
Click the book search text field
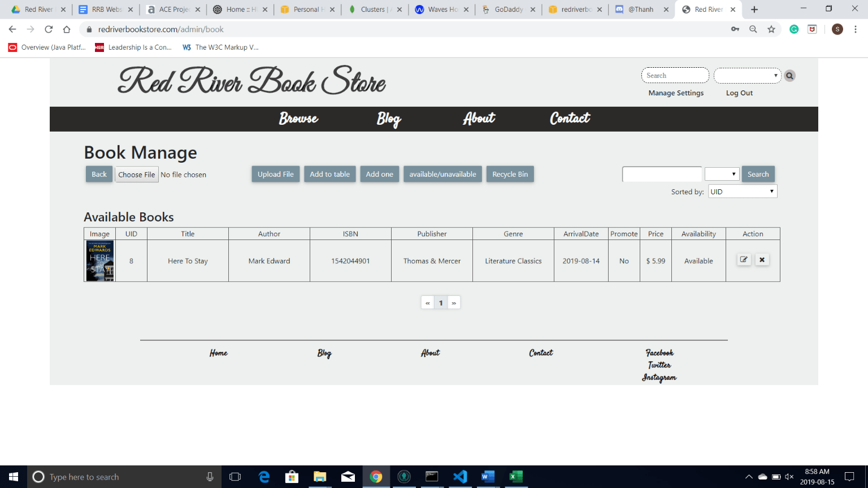coord(662,174)
